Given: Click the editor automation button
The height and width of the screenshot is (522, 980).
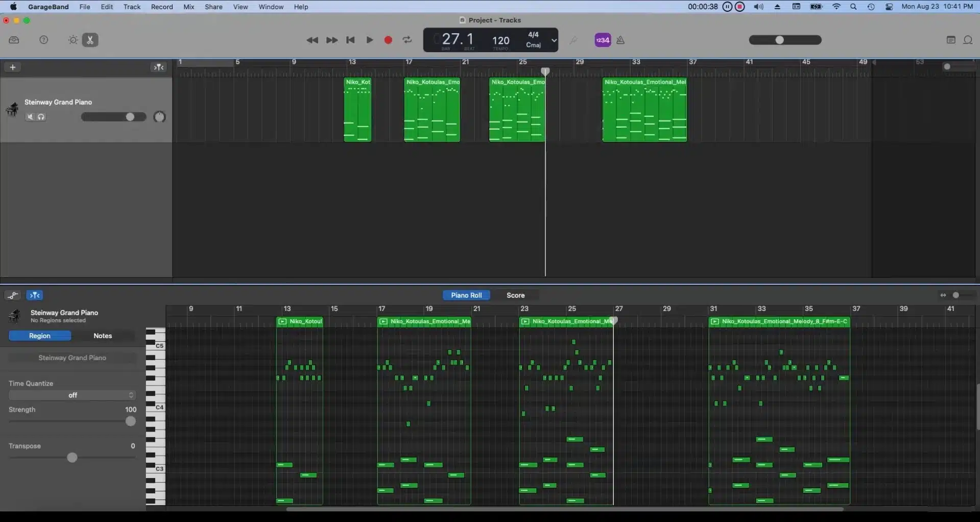Looking at the screenshot, I should (13, 295).
